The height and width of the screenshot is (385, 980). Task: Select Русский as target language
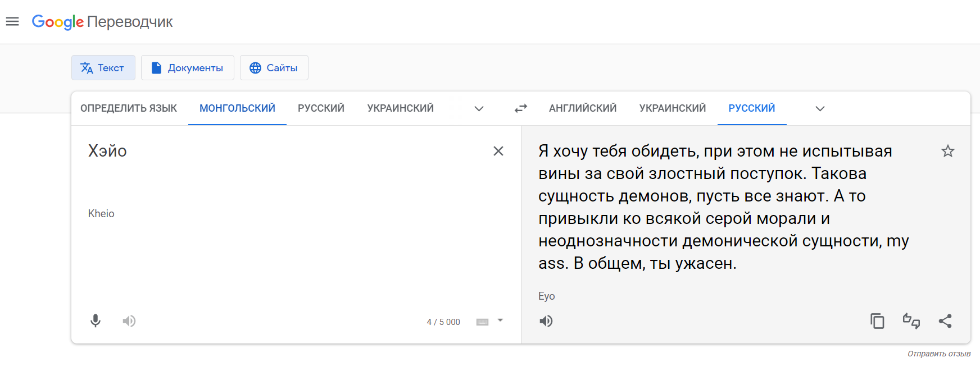[752, 108]
